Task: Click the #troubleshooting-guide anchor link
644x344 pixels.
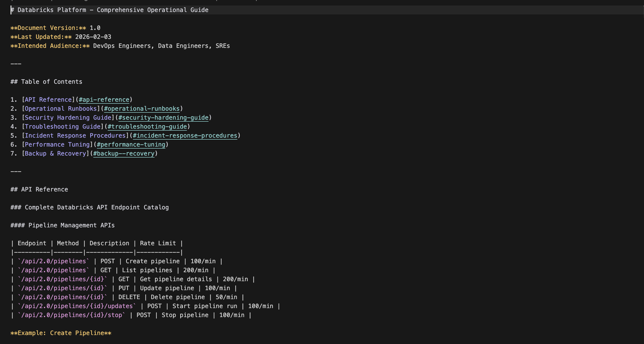Action: point(147,127)
